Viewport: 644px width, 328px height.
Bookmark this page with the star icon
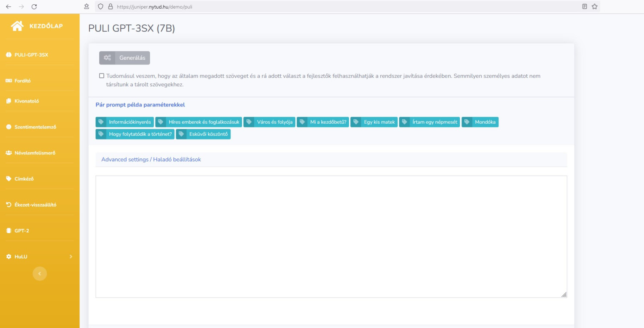tap(595, 6)
